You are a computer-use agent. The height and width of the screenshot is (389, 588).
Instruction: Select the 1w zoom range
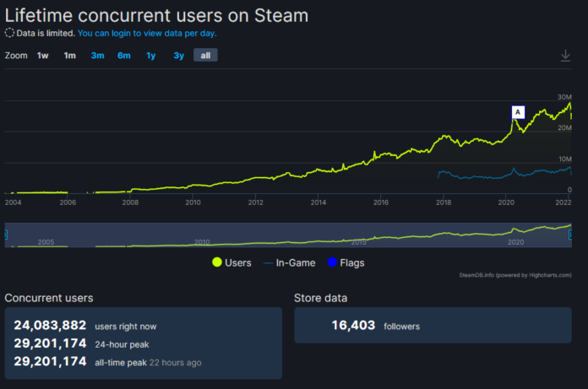point(43,56)
